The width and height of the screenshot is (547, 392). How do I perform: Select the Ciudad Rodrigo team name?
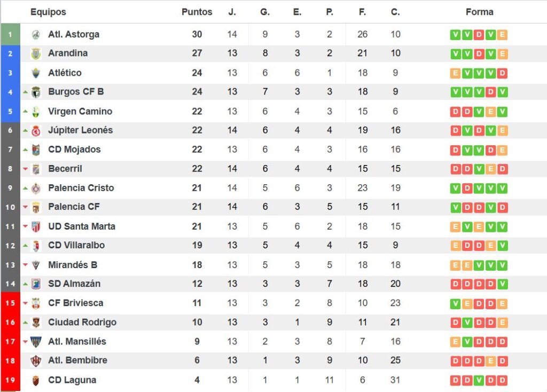82,322
